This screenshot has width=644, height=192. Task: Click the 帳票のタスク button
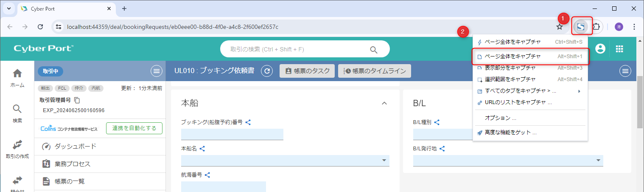pyautogui.click(x=307, y=71)
